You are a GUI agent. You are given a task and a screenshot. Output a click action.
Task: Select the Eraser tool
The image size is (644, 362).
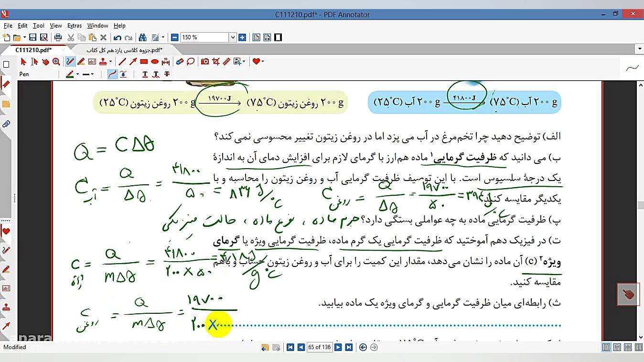[180, 62]
